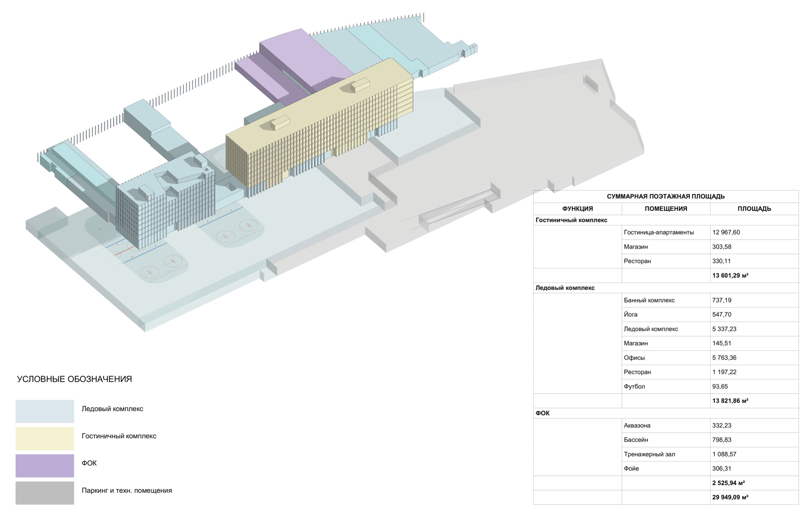This screenshot has height=520, width=812.
Task: Click the Паркинг и техн. помещения legend label
Action: click(127, 490)
